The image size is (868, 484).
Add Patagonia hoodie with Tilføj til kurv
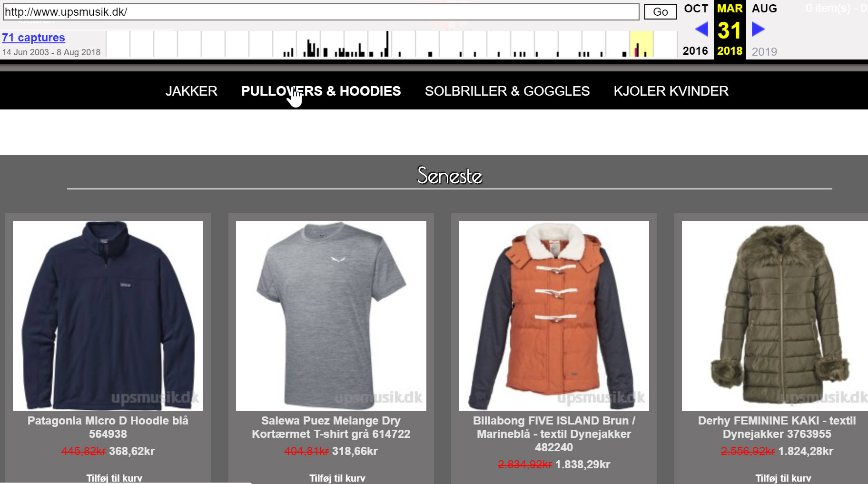point(114,478)
